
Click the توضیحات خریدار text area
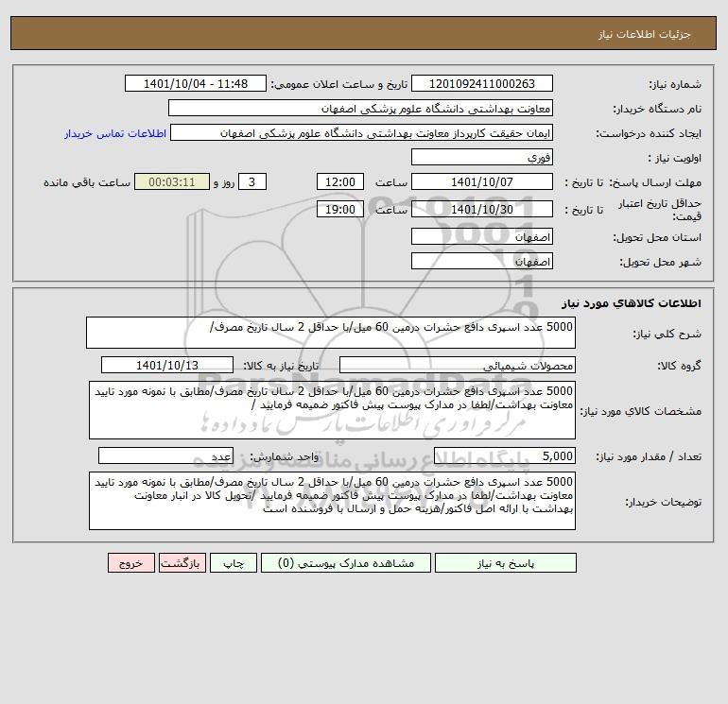tap(332, 501)
